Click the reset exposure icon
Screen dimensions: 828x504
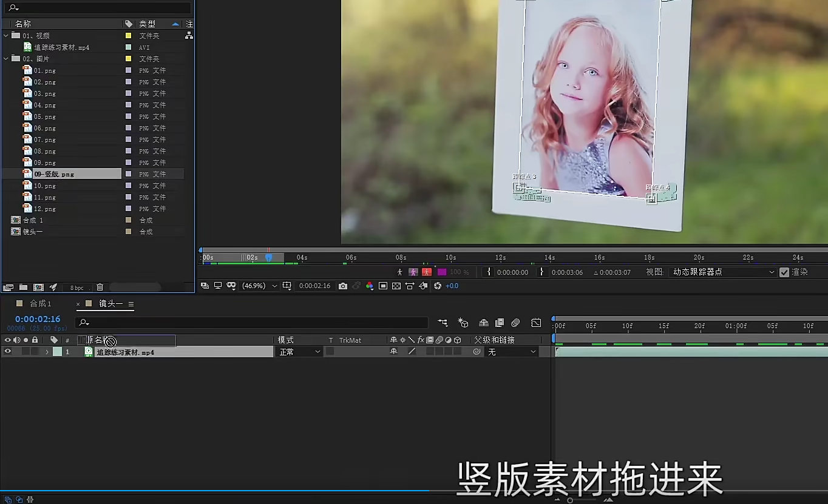438,286
